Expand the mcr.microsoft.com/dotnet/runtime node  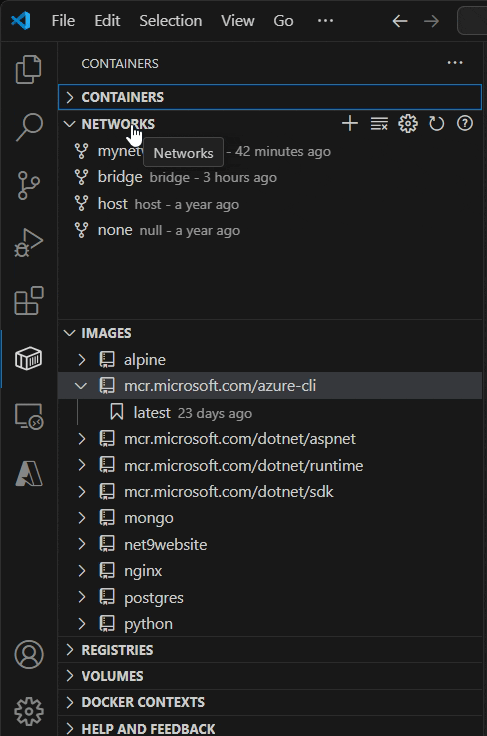pyautogui.click(x=82, y=465)
